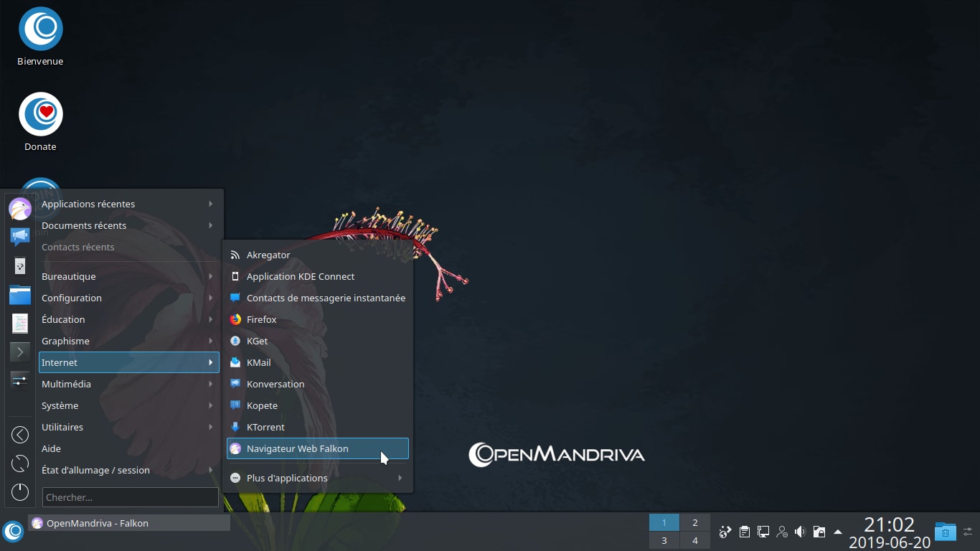980x551 pixels.
Task: Launch KGet download manager
Action: (x=318, y=341)
